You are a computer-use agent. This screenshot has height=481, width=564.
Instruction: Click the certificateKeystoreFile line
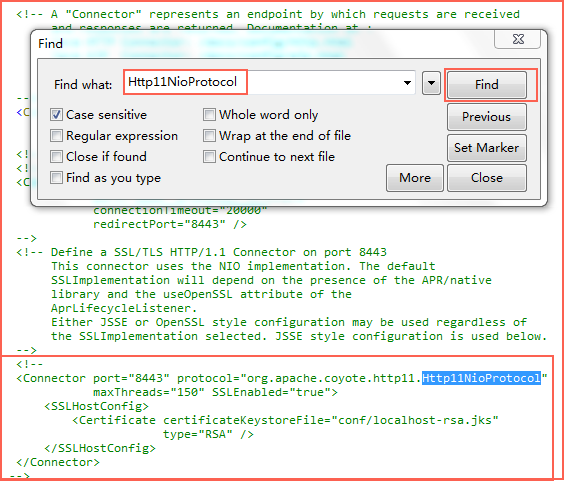coord(286,420)
